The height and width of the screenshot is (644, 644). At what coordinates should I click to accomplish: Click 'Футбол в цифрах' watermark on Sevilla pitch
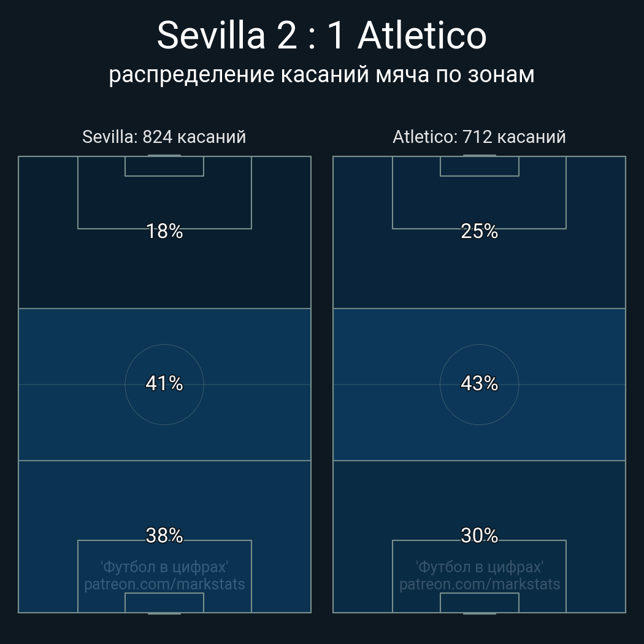point(164,567)
